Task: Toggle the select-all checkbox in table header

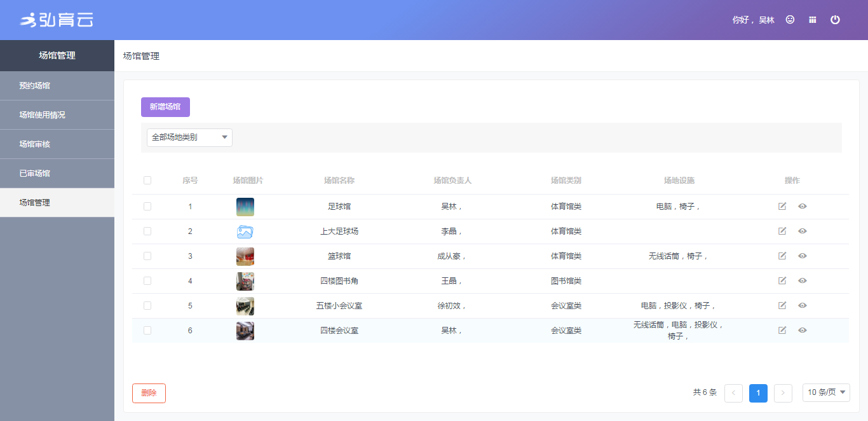Action: (147, 180)
